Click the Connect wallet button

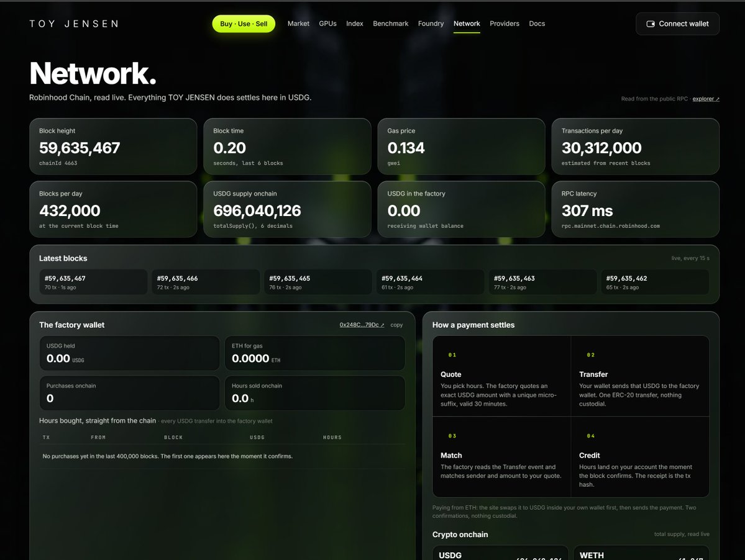pos(677,24)
